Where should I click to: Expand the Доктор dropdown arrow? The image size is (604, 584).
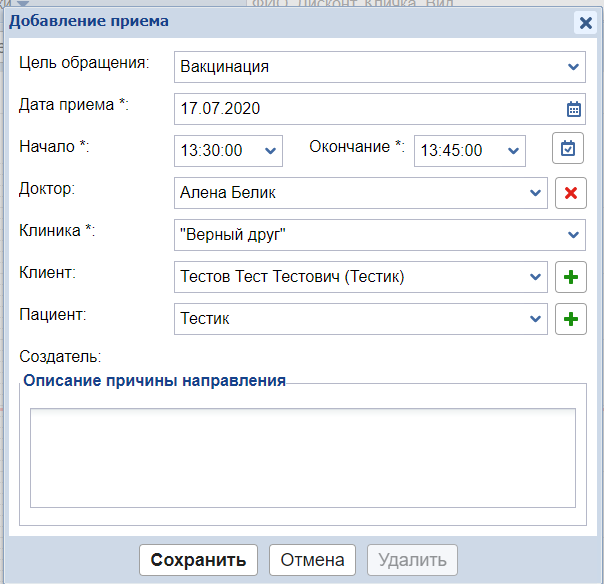[x=534, y=193]
